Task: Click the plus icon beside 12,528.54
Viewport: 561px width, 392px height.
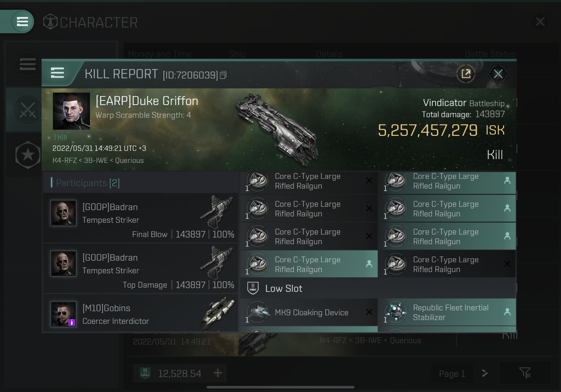Action: click(218, 373)
